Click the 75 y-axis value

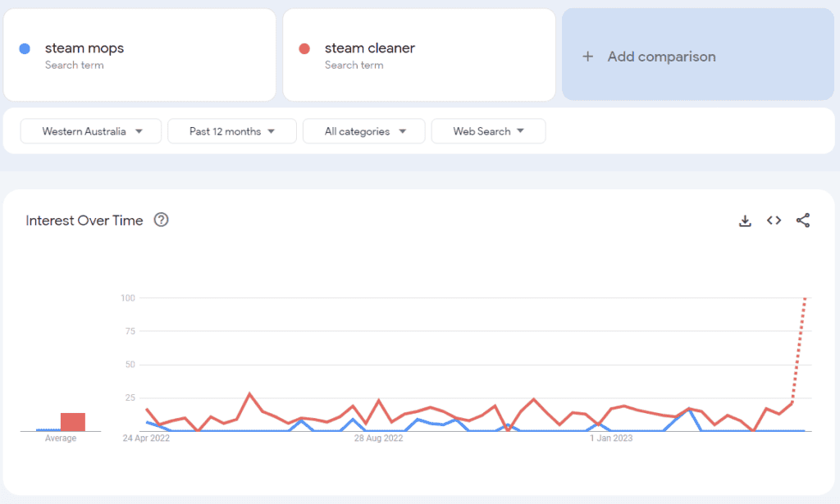tap(130, 331)
